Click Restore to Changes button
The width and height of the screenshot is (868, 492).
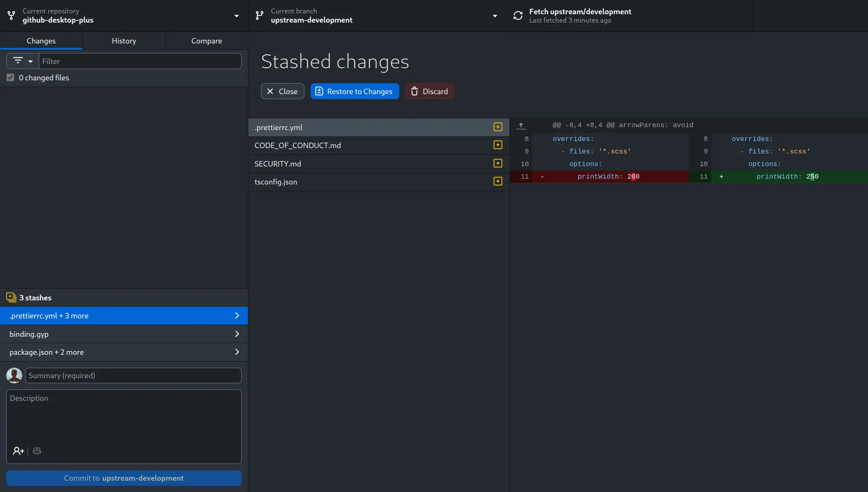pos(355,91)
